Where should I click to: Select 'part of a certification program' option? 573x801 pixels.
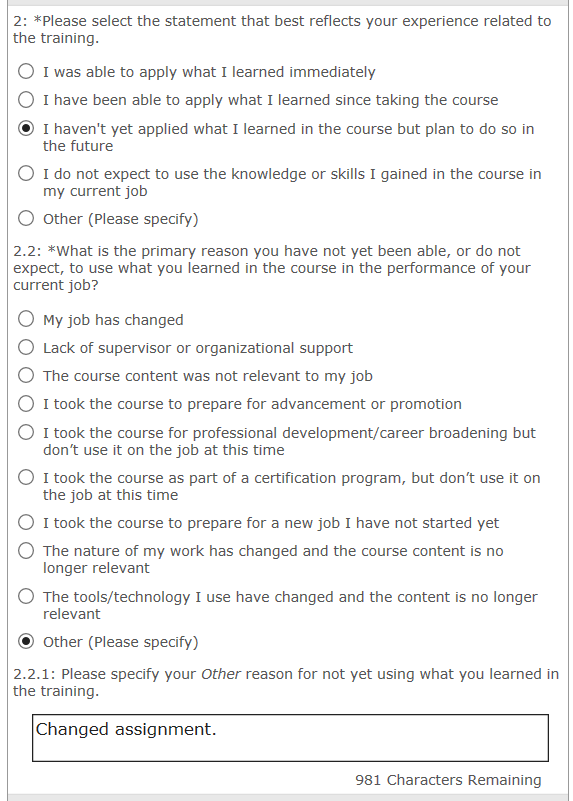tap(26, 477)
